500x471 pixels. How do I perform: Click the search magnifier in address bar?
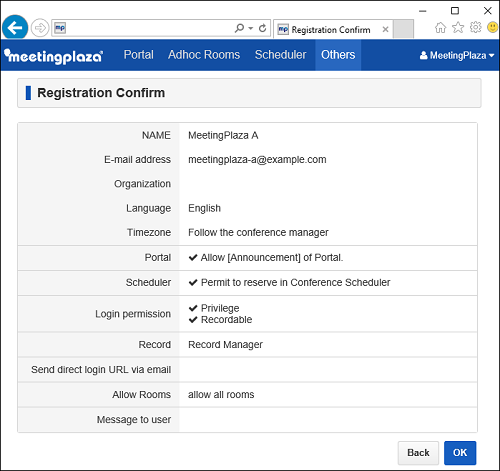(x=239, y=28)
